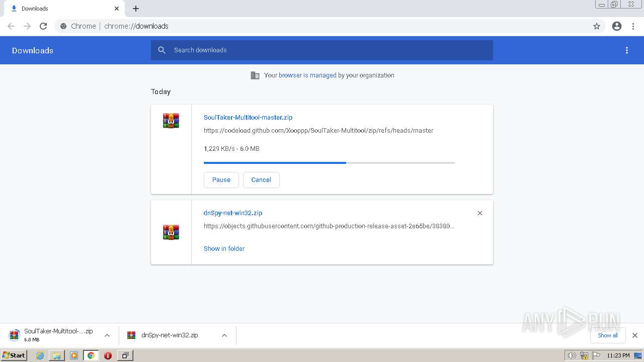Open Internet Explorer from the taskbar
The height and width of the screenshot is (362, 644).
coord(40,355)
